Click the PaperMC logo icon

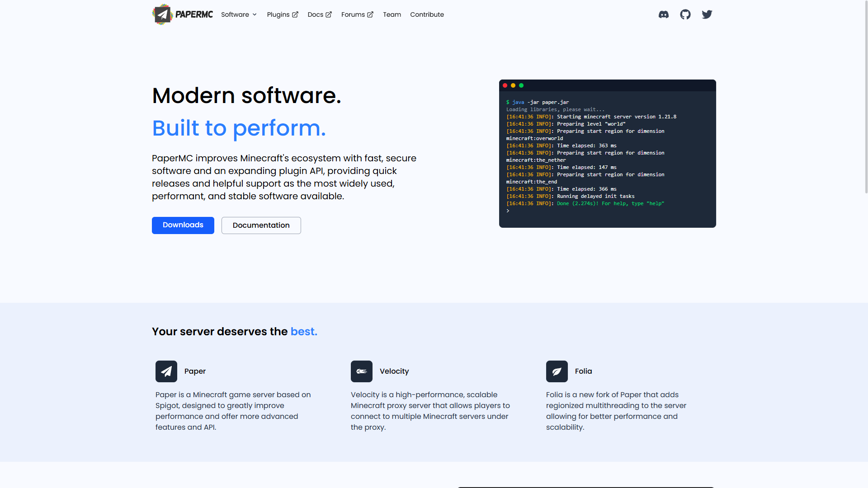coord(162,14)
